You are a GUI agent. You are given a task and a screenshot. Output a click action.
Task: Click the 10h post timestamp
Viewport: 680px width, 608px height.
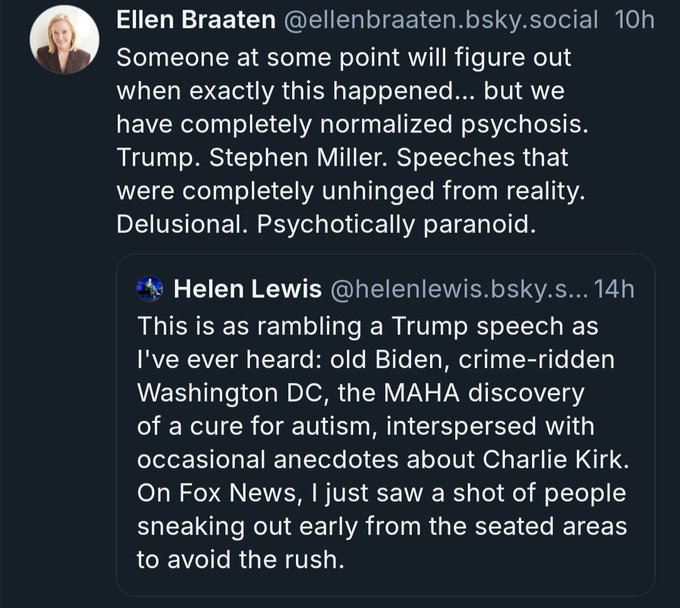(632, 20)
